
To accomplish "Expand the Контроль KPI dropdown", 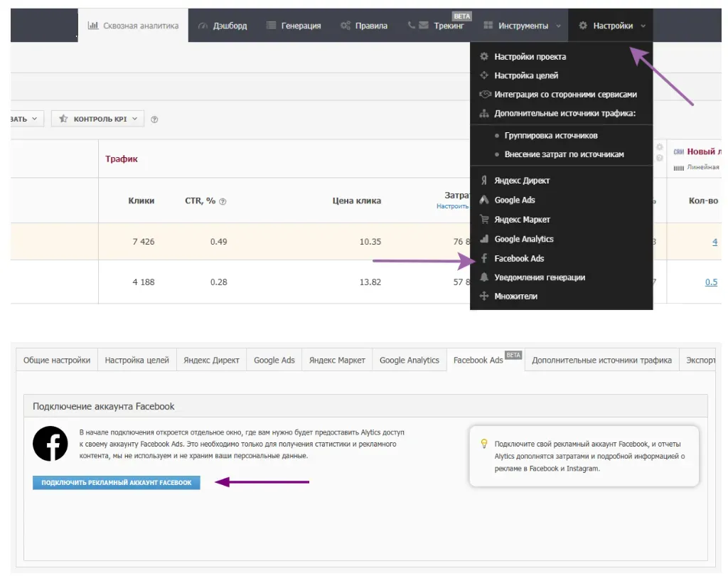I will point(97,119).
